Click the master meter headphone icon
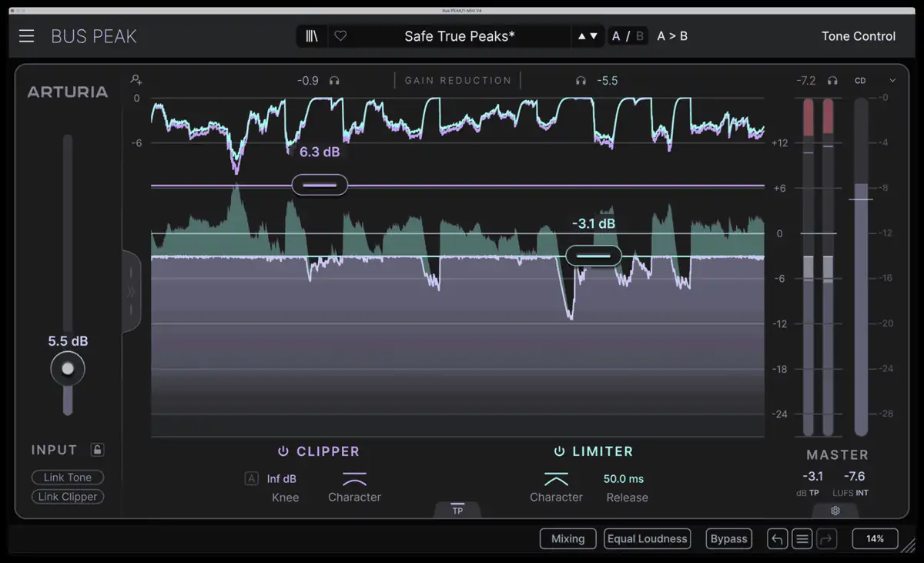 pos(832,81)
